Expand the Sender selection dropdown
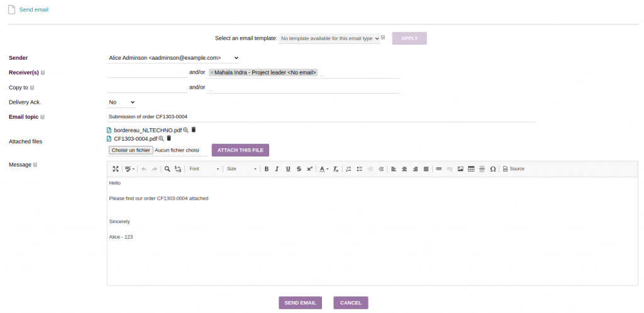Image resolution: width=644 pixels, height=313 pixels. point(173,58)
